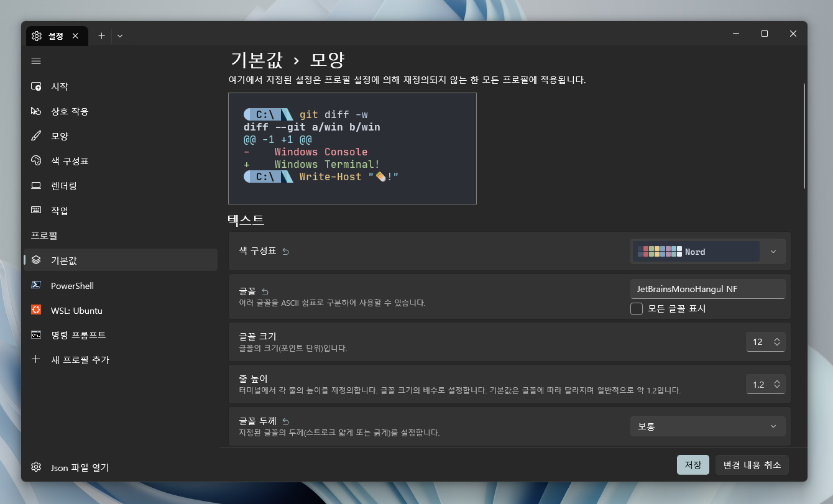Switch to the 설정 tab
The height and width of the screenshot is (504, 833).
(x=57, y=36)
